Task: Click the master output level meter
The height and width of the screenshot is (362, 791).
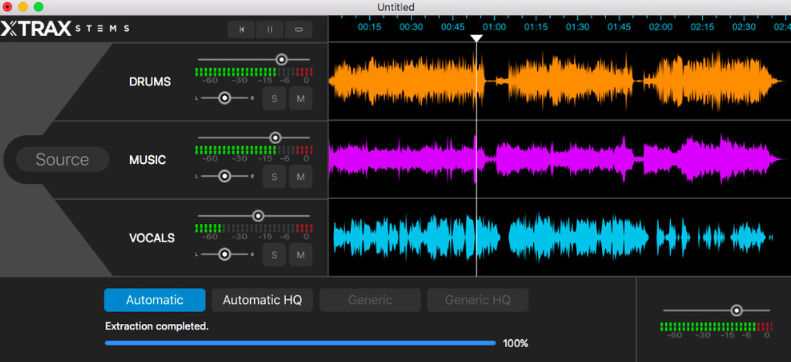Action: [x=716, y=327]
